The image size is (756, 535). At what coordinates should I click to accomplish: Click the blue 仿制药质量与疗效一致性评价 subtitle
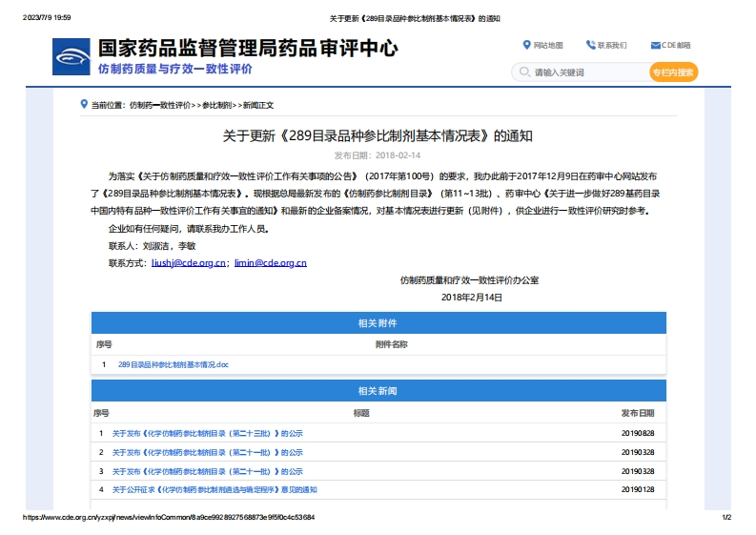tap(175, 70)
